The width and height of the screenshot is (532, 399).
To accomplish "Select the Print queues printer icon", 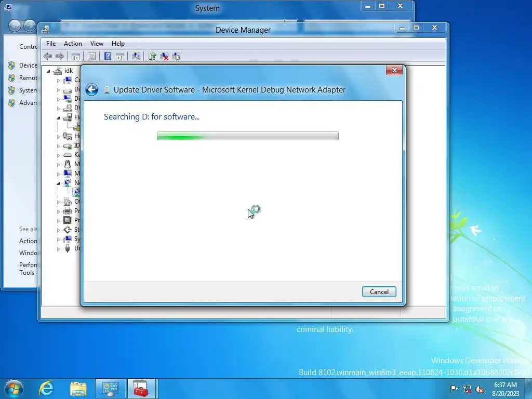I will 68,211.
